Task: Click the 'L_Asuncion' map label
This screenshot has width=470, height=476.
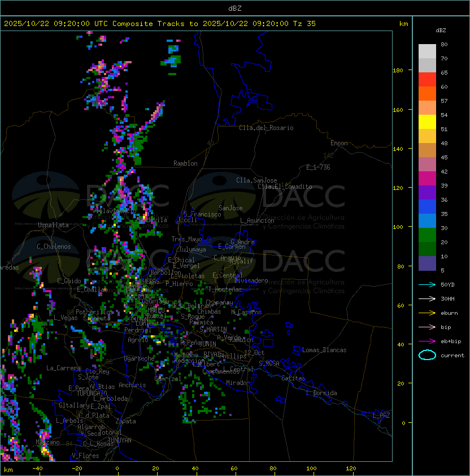Action: 257,220
